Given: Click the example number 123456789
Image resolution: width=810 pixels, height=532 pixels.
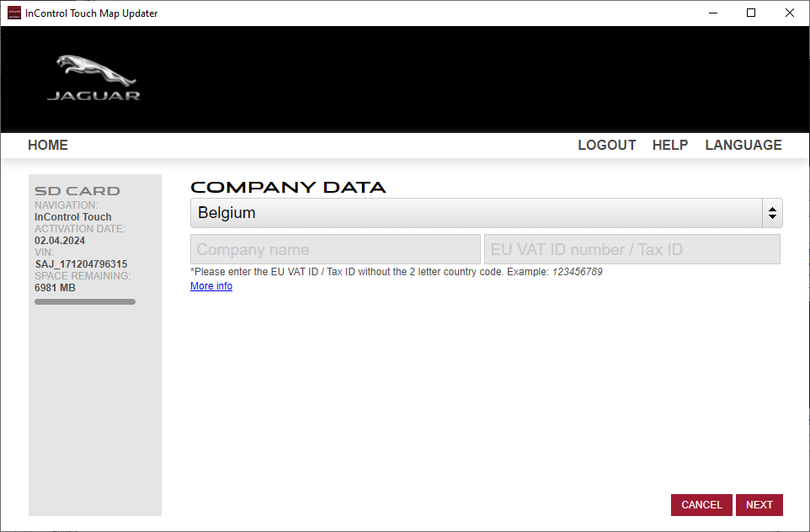Looking at the screenshot, I should click(578, 272).
